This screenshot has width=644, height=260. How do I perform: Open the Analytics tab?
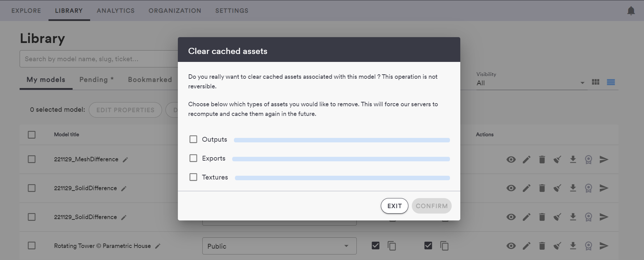(x=116, y=11)
